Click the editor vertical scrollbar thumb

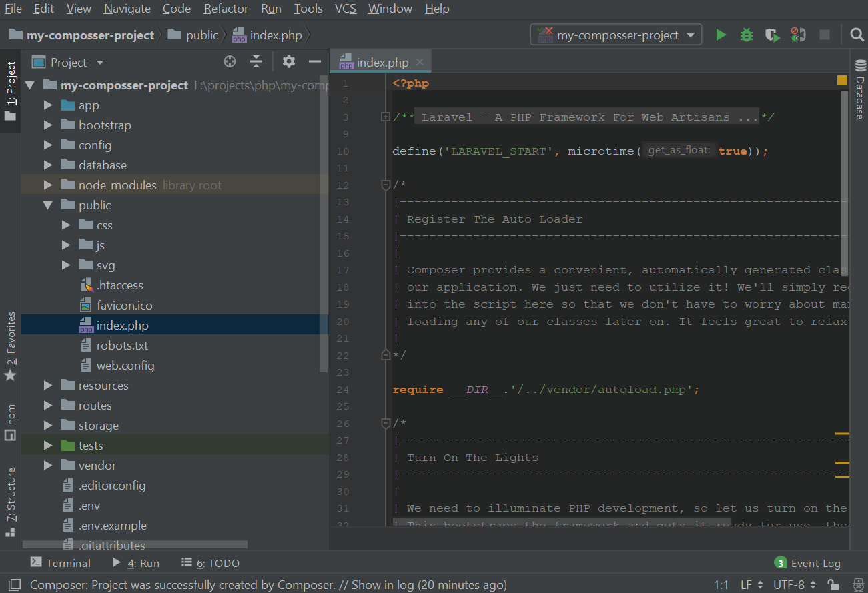click(x=845, y=182)
